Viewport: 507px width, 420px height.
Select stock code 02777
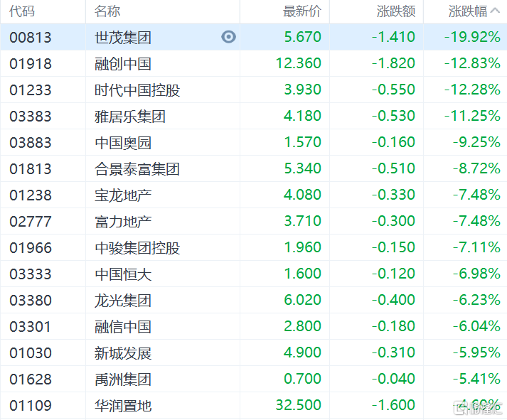[31, 222]
